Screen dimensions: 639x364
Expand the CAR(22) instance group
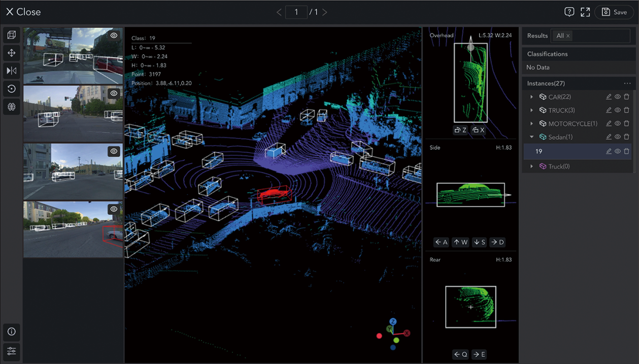coord(531,97)
